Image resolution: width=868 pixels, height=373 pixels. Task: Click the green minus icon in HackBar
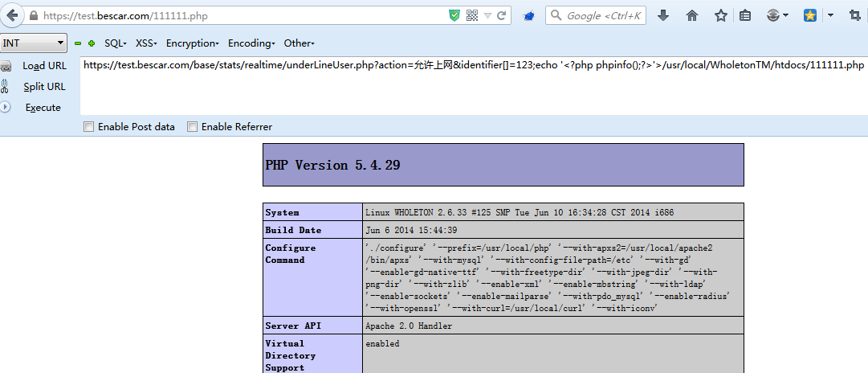pyautogui.click(x=78, y=43)
